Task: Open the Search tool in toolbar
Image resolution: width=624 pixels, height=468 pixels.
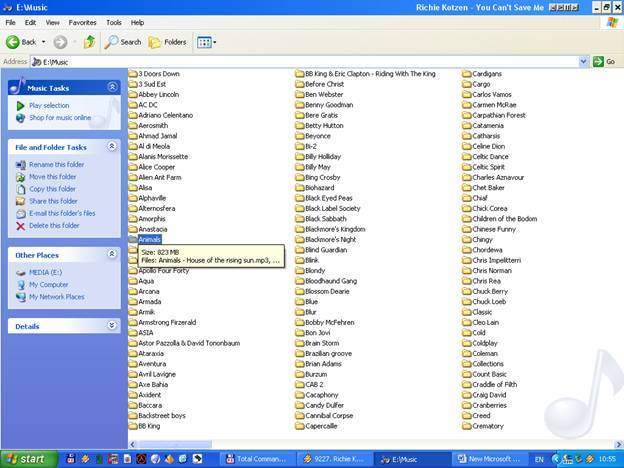Action: point(123,42)
